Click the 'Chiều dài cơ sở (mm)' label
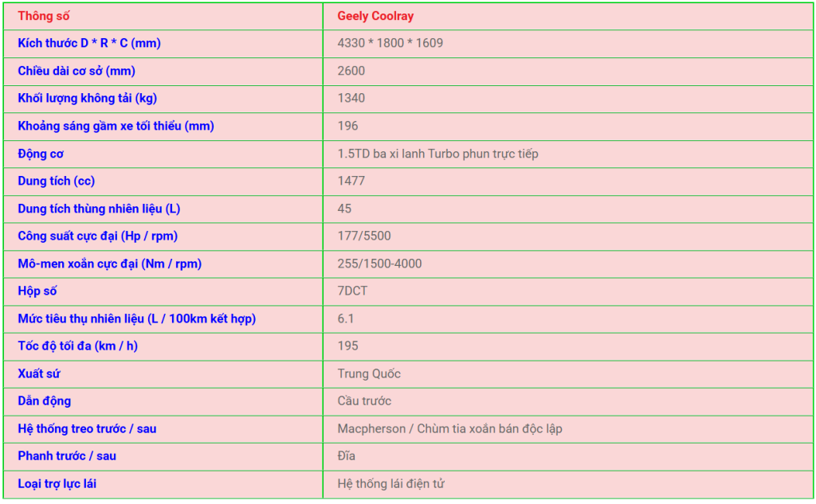 click(76, 71)
